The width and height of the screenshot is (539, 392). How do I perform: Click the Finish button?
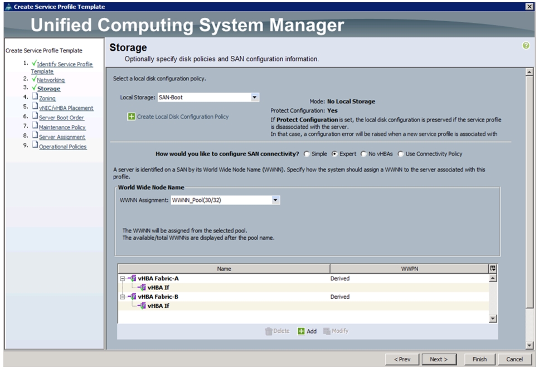coord(479,359)
